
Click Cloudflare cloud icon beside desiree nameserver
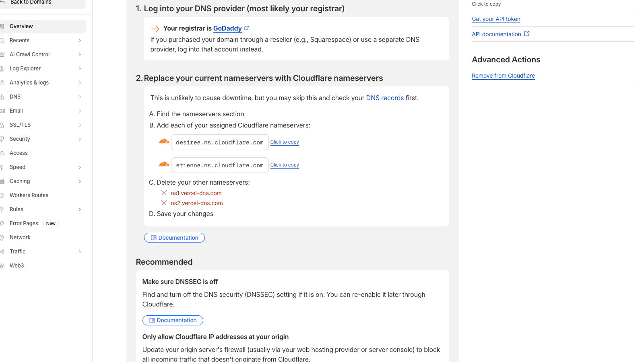pyautogui.click(x=164, y=142)
